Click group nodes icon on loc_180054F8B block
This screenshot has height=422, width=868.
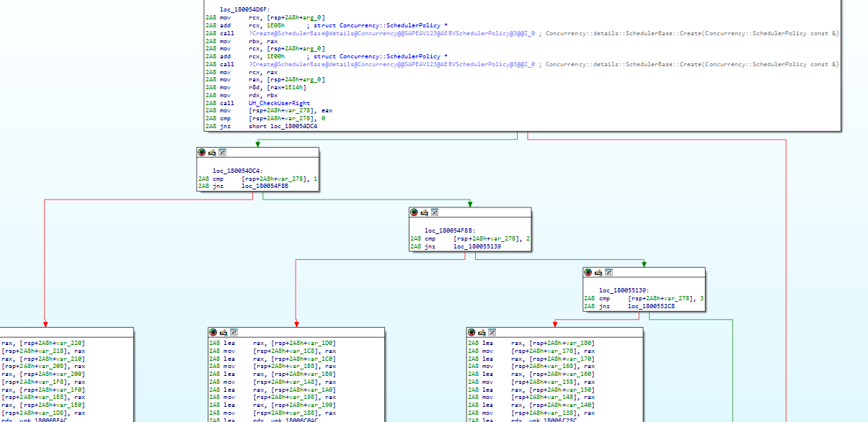click(x=435, y=212)
